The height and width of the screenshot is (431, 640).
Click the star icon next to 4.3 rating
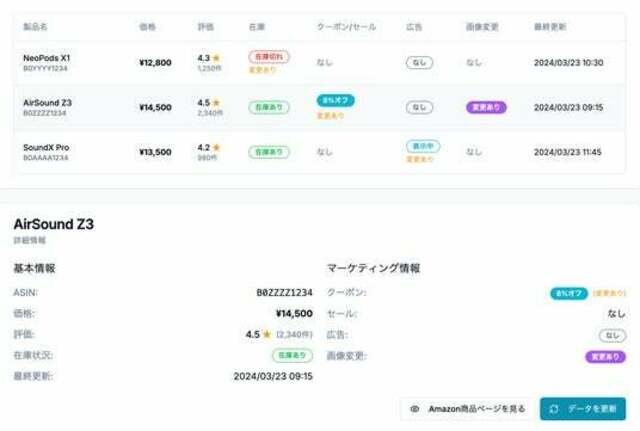(216, 58)
